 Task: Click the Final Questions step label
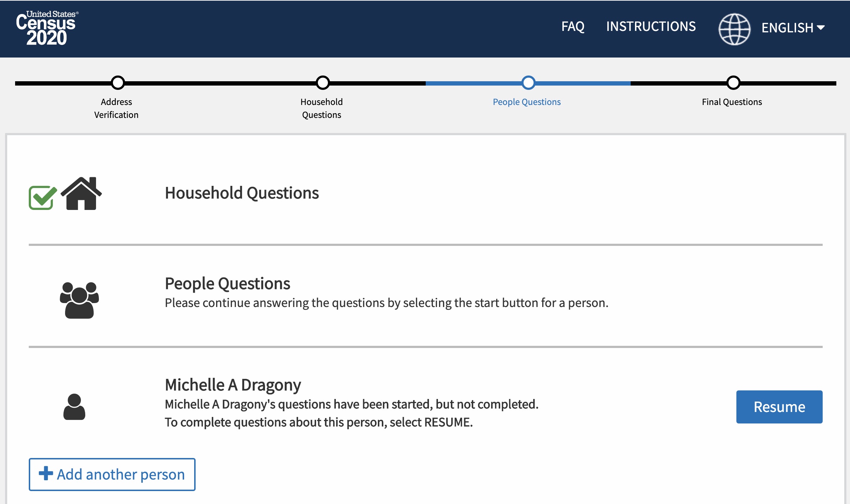732,102
